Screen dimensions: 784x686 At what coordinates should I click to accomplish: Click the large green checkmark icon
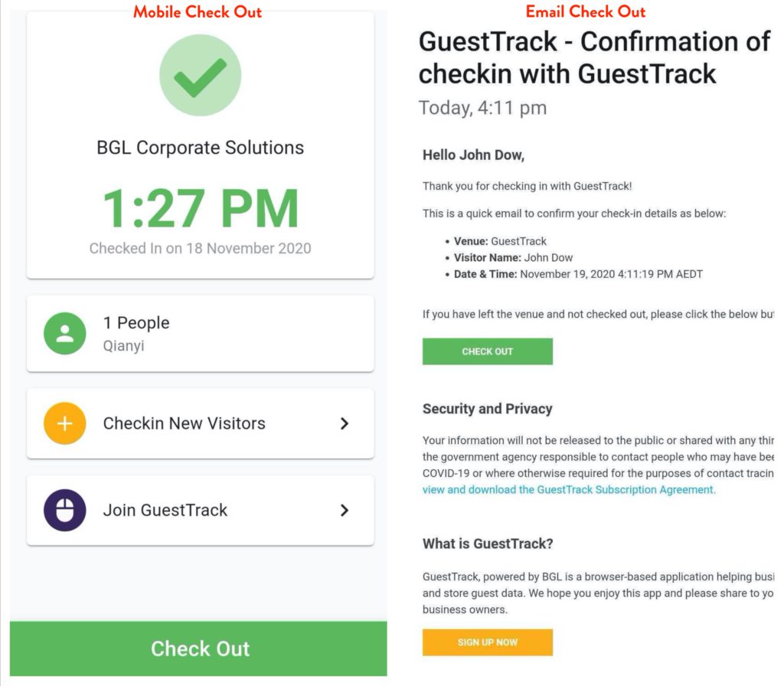(x=200, y=75)
